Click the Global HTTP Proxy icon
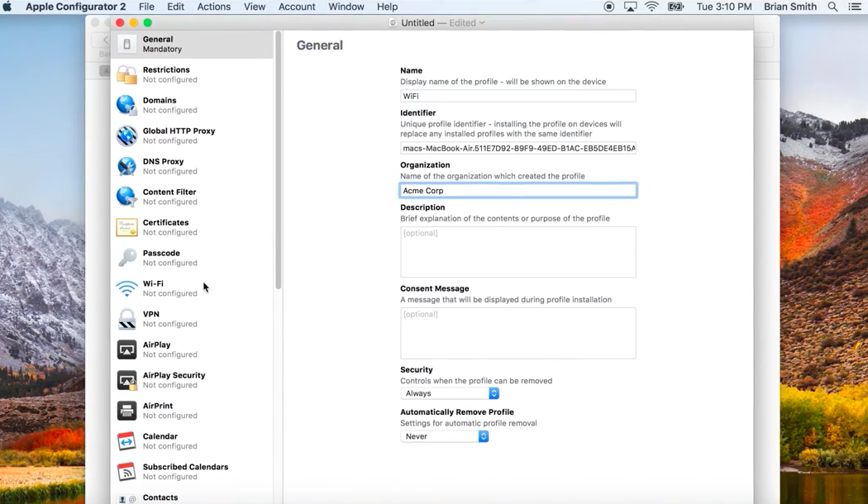This screenshot has width=868, height=504. pos(126,136)
